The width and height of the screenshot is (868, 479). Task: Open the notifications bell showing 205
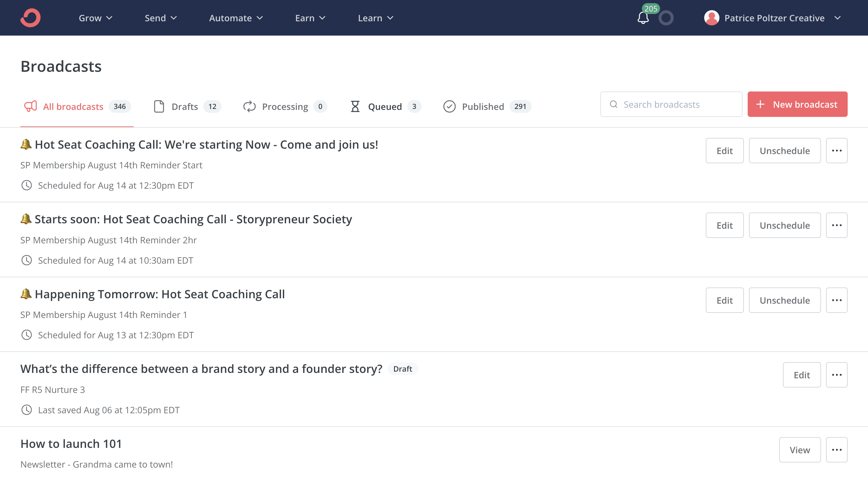(644, 17)
